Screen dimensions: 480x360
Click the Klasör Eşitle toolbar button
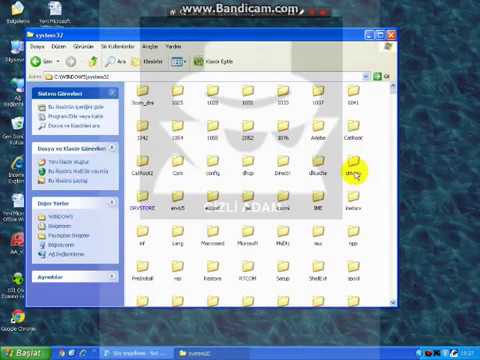tap(213, 61)
